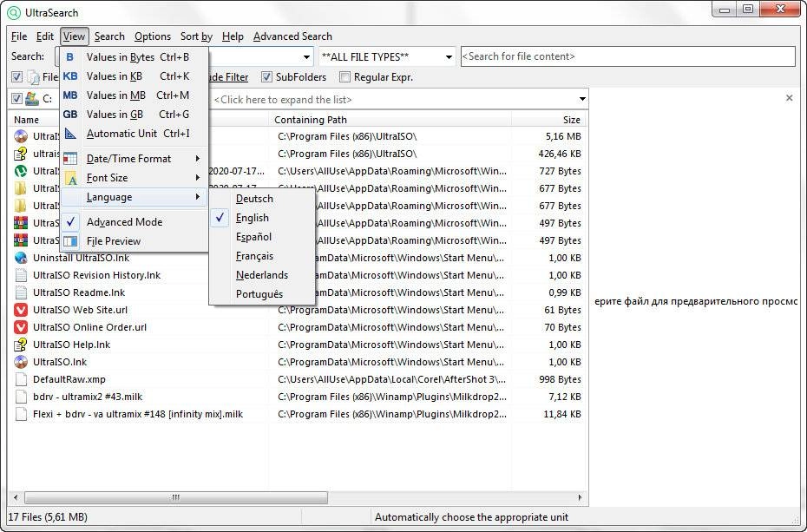Open the Sort by menu

tap(196, 36)
